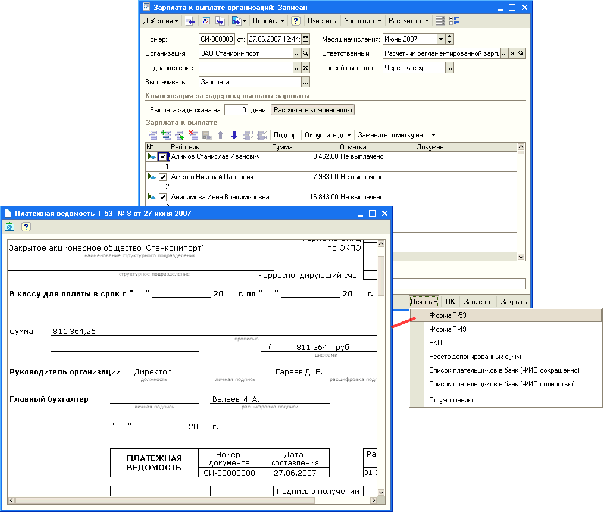This screenshot has height=513, width=604.
Task: Click the row icon of the third employee row
Action: point(151,197)
